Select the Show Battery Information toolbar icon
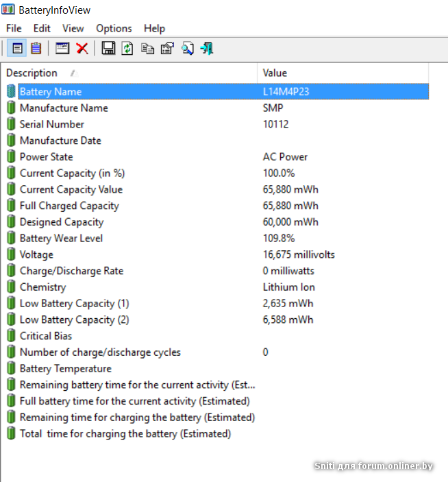 [17, 48]
